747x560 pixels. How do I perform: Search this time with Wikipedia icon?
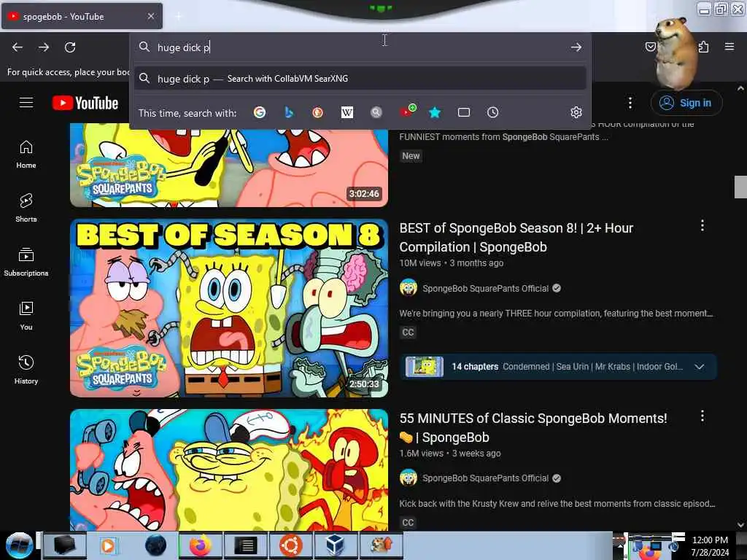tap(347, 112)
